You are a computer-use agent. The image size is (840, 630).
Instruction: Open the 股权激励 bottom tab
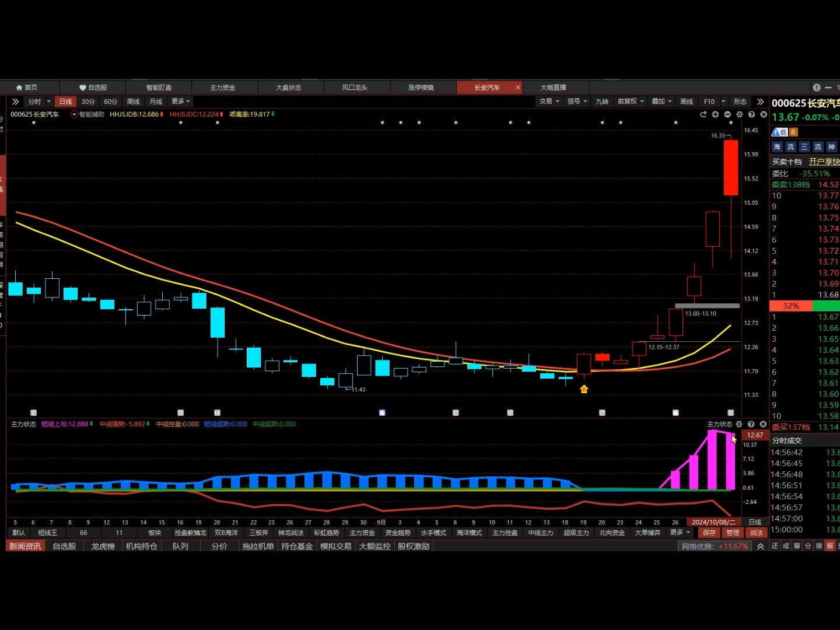coord(414,547)
